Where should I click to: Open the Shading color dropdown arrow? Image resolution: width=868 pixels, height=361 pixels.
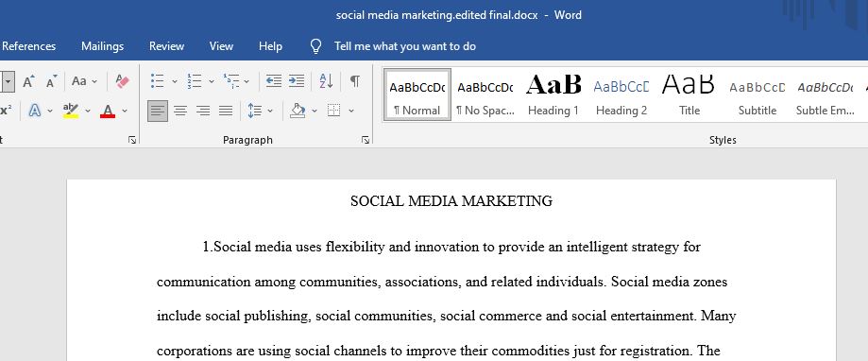point(315,112)
